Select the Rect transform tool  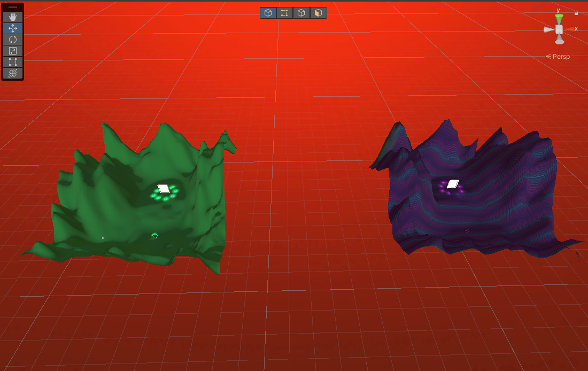(13, 62)
